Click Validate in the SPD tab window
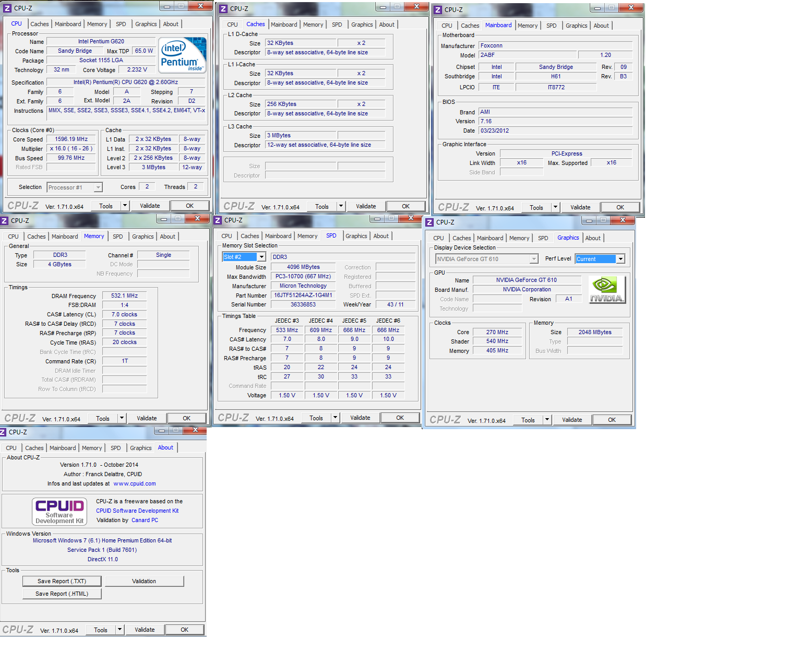Image resolution: width=812 pixels, height=662 pixels. click(360, 418)
